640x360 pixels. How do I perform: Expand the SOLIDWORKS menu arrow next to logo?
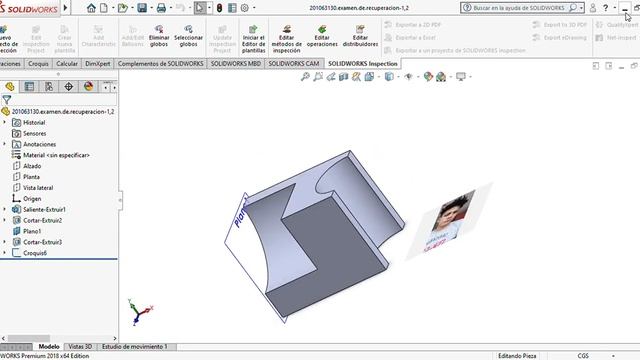pyautogui.click(x=65, y=8)
